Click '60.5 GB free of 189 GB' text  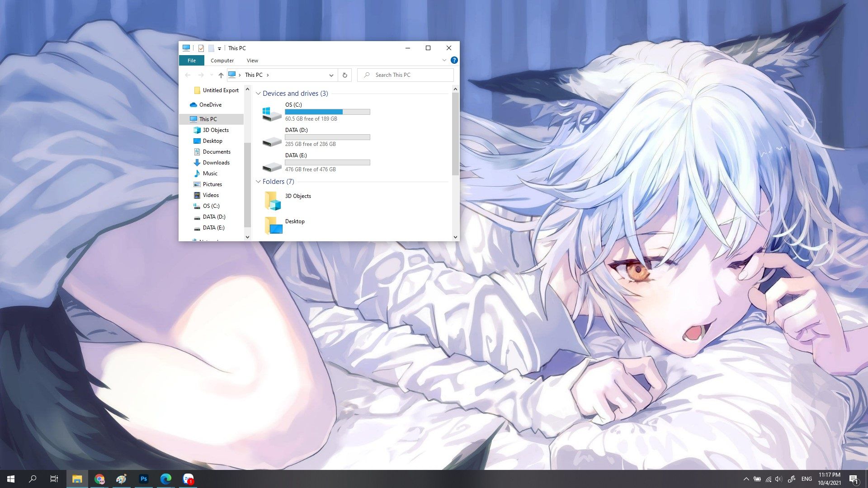click(311, 119)
